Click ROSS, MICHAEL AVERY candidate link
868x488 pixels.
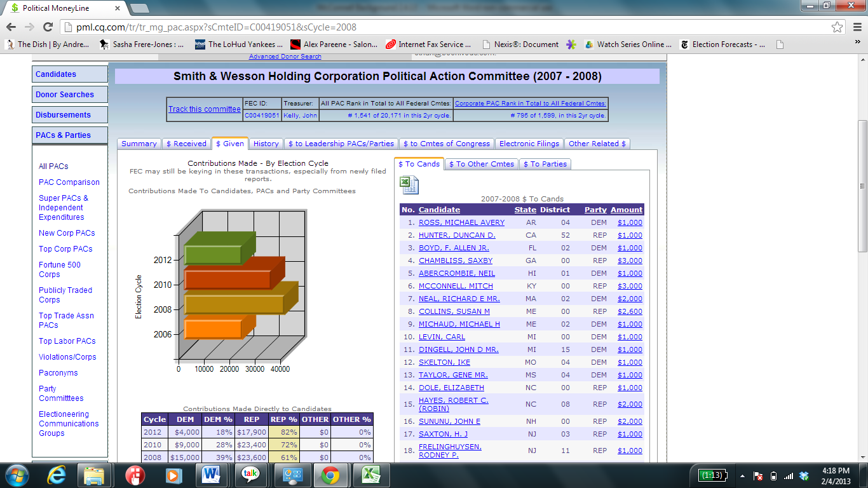coord(461,222)
